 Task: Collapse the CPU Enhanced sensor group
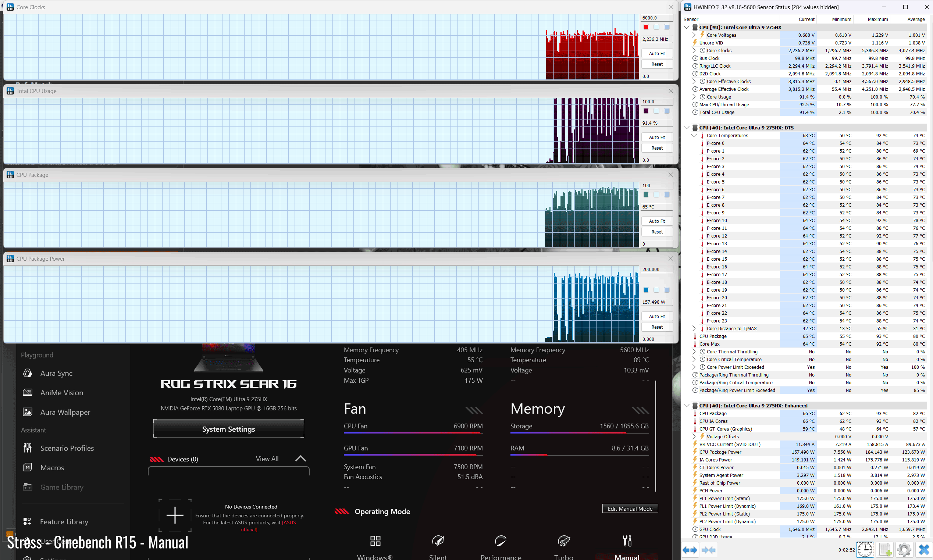coord(687,406)
